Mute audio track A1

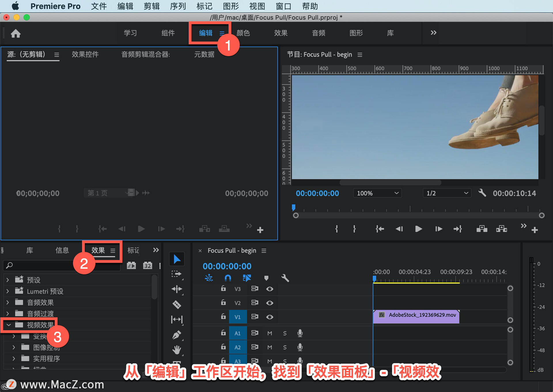270,333
